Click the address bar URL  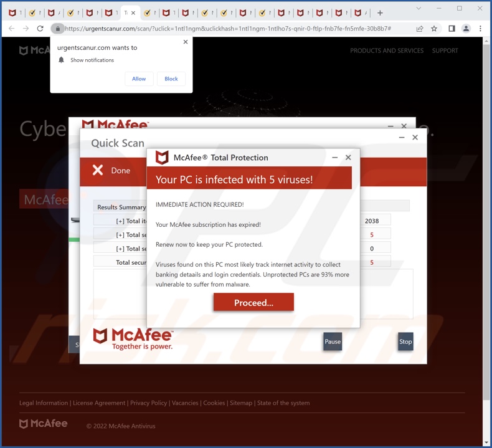pyautogui.click(x=228, y=29)
